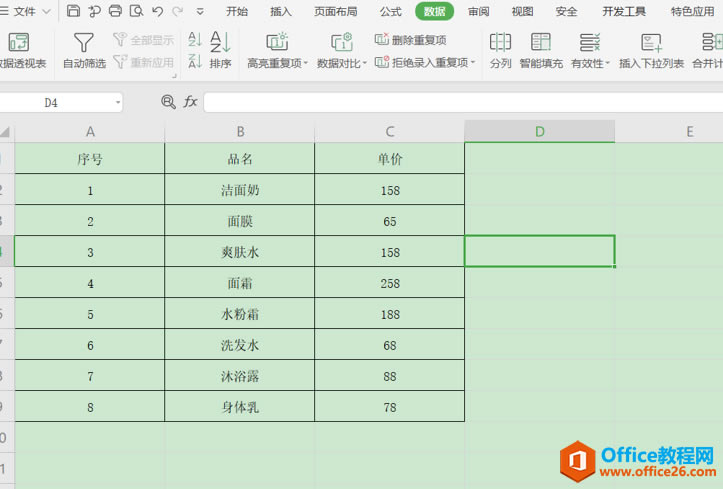Click the 分列 text-to-columns icon

[x=500, y=42]
